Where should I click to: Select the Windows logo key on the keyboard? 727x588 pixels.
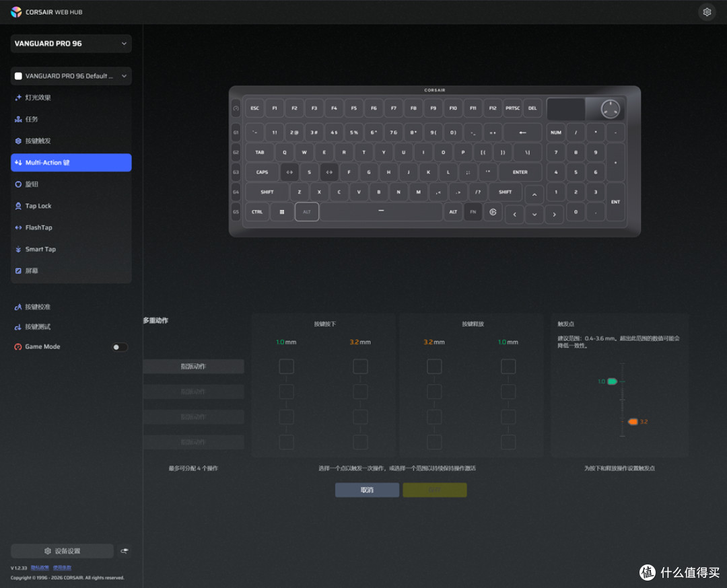click(282, 212)
